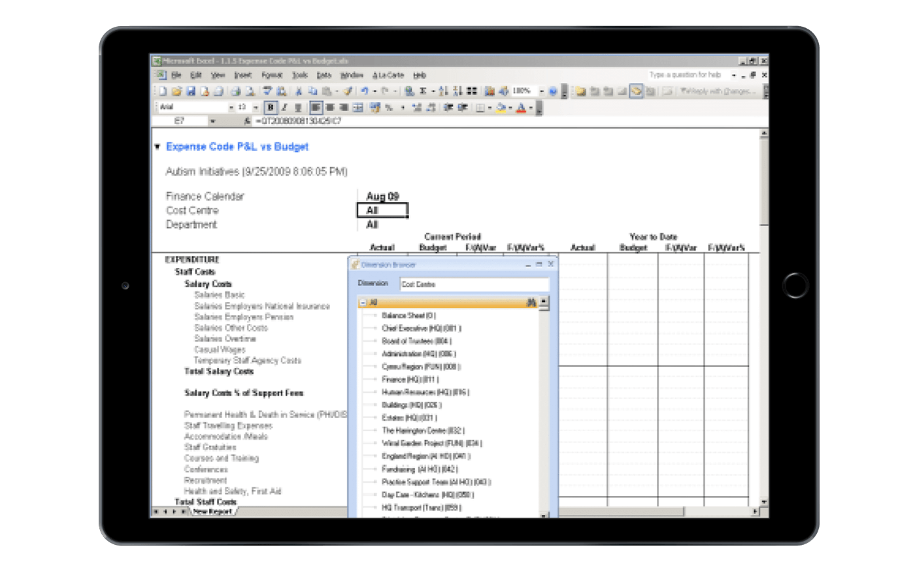Select Balance Sheet in the dimension tree
Viewport: 917px width, 588px height.
(408, 316)
